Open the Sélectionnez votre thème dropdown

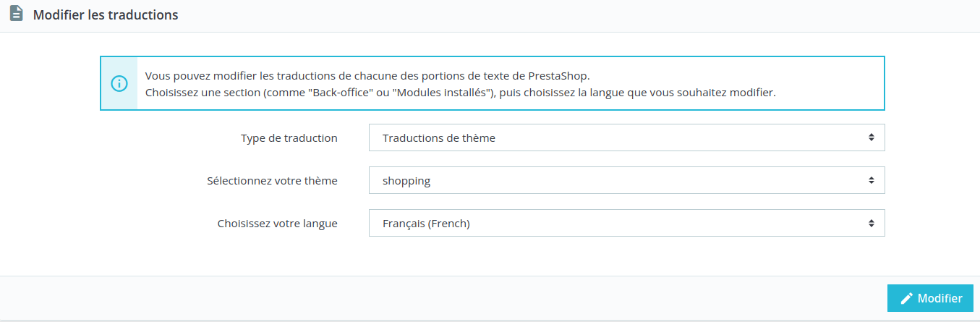click(626, 180)
